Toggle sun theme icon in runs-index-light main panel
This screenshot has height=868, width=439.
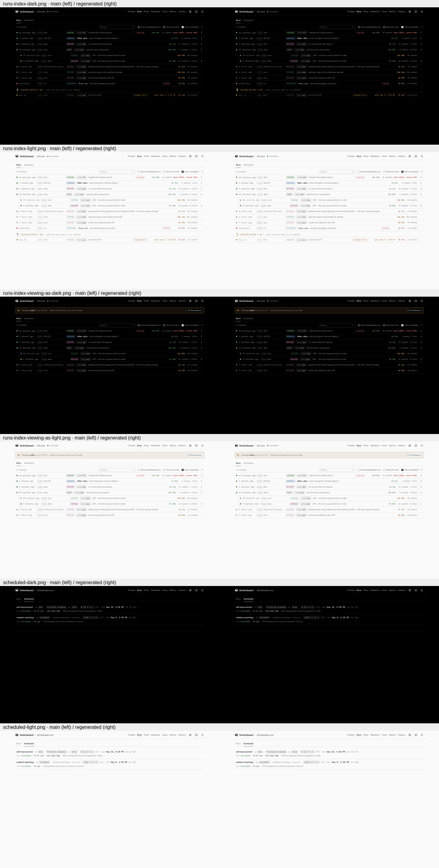(202, 156)
